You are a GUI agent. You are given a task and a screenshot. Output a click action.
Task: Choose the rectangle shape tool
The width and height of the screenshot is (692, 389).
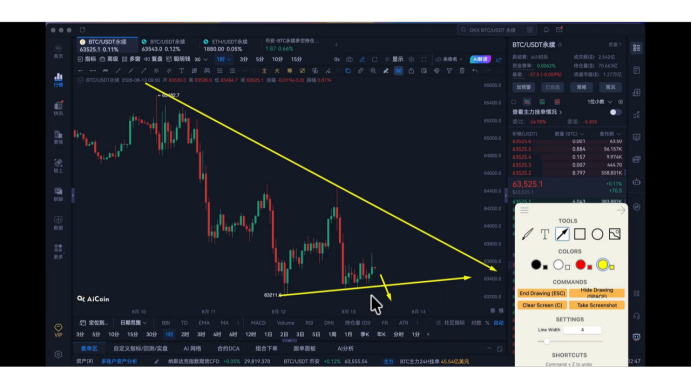tap(579, 234)
